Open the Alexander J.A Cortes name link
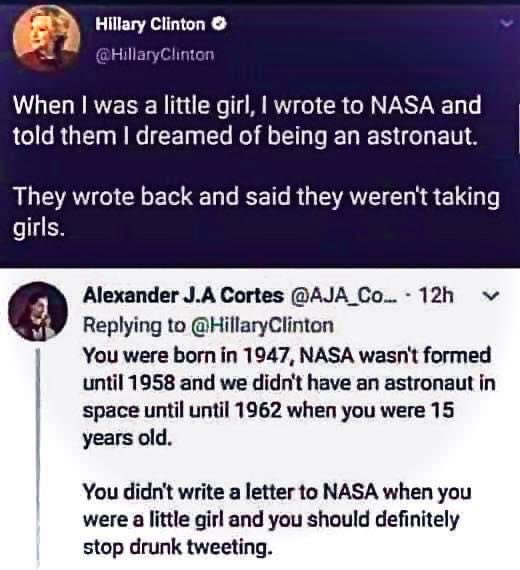 click(183, 295)
